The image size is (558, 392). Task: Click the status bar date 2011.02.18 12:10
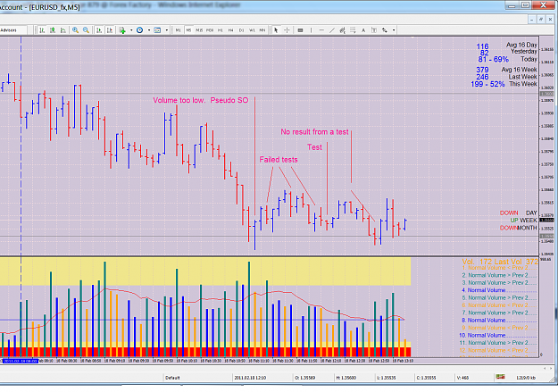click(x=250, y=378)
